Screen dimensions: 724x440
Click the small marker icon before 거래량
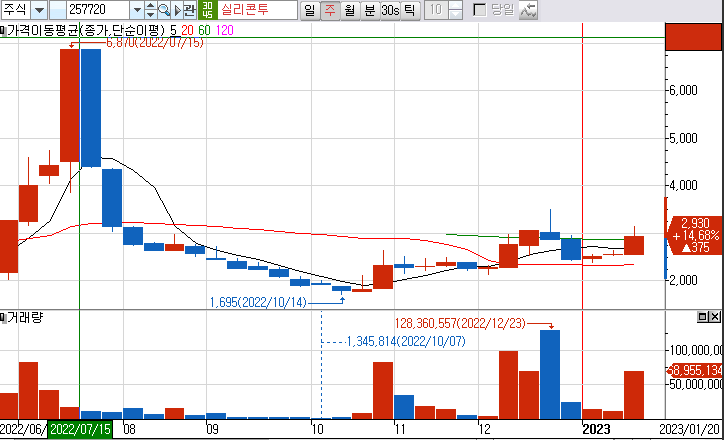click(2, 318)
